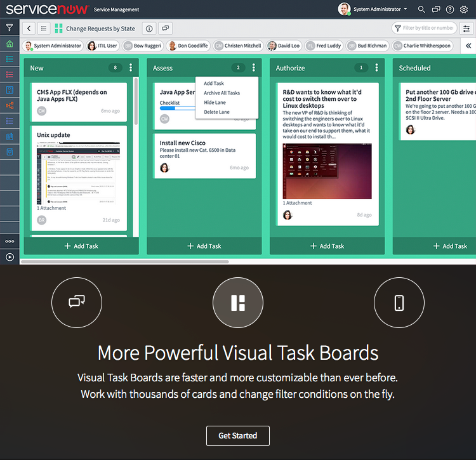Click the New lane count badge 8

coord(115,68)
